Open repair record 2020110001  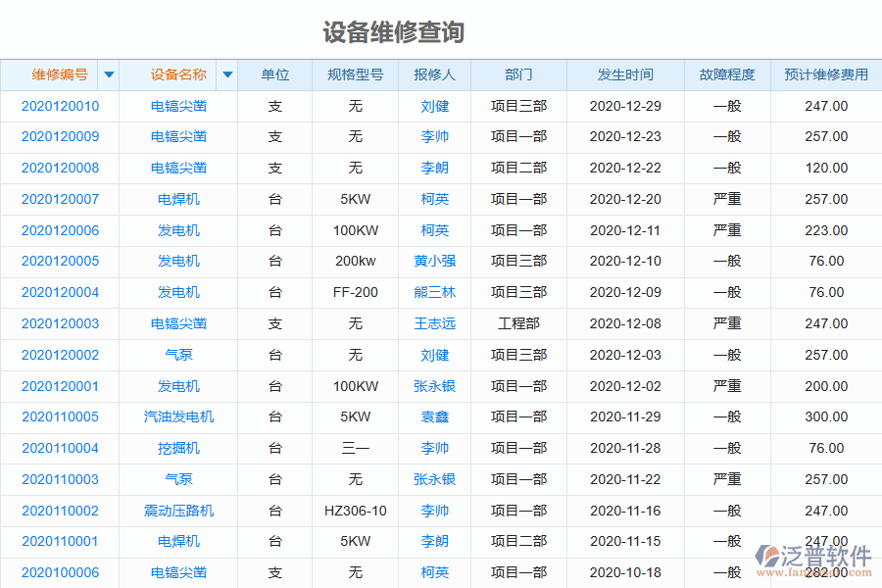click(x=60, y=541)
